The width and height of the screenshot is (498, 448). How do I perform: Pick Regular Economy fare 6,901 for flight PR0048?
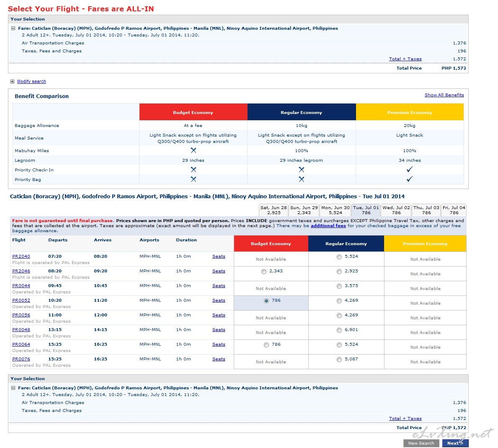339,330
